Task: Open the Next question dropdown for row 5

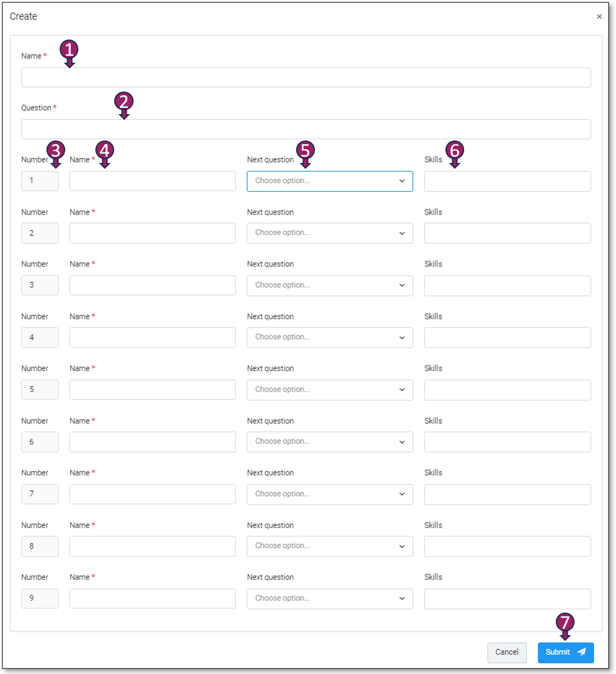Action: [329, 389]
